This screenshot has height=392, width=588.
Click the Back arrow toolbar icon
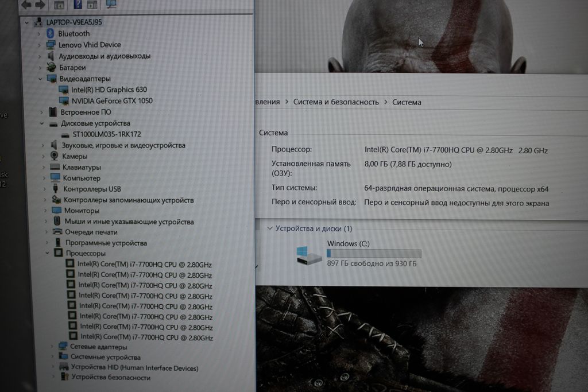coord(26,5)
